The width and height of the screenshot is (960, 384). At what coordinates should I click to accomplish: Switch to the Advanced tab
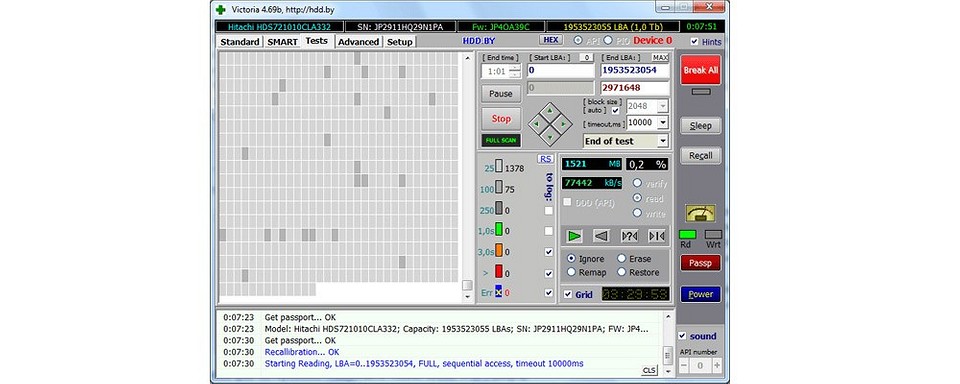coord(359,42)
